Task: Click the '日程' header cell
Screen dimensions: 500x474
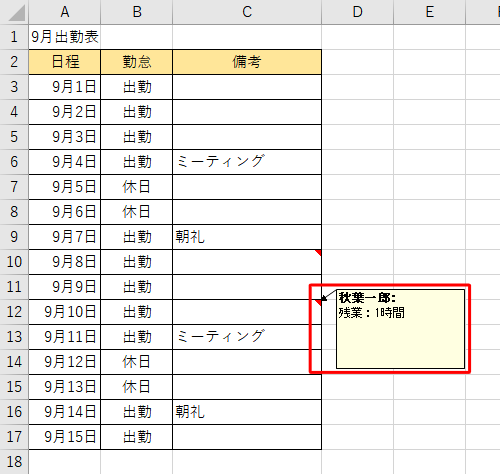Action: point(65,62)
